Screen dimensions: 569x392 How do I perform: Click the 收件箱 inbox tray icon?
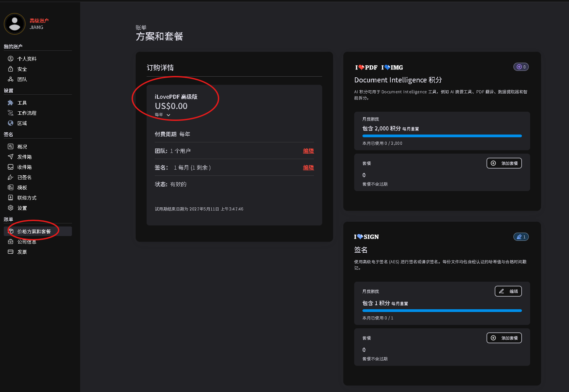coord(11,167)
